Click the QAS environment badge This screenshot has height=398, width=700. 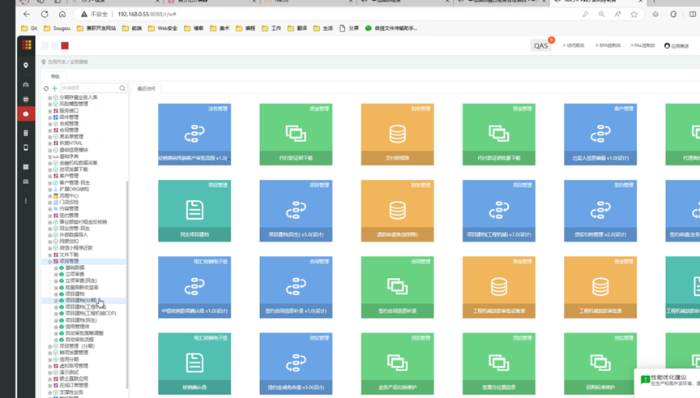coord(541,46)
